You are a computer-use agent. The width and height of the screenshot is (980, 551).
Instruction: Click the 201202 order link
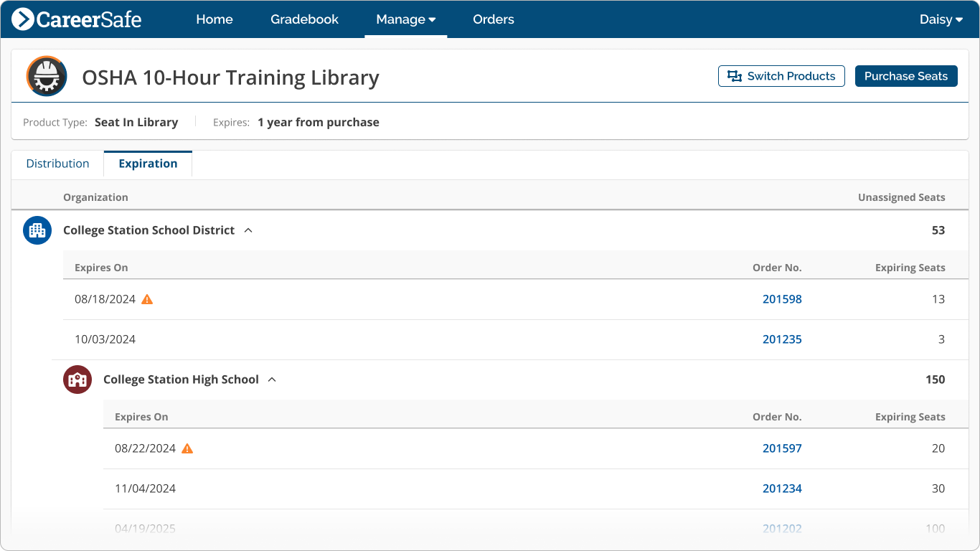point(782,528)
